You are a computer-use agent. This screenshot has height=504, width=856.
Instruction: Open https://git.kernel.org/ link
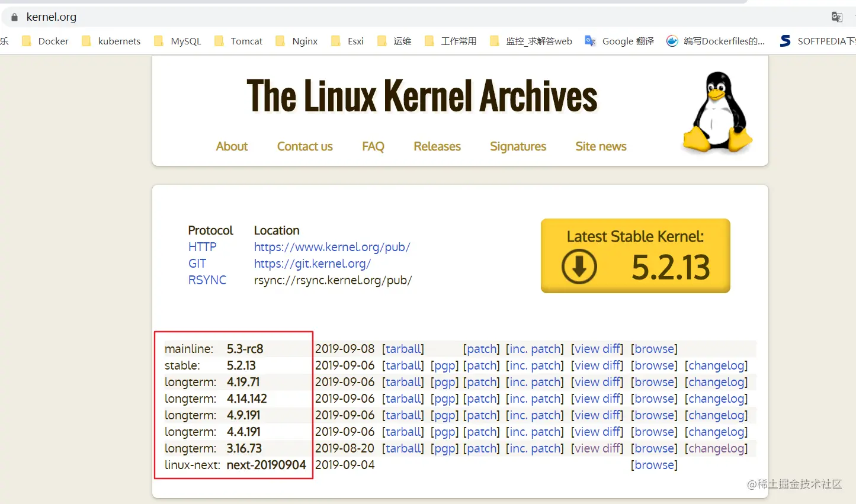click(312, 264)
